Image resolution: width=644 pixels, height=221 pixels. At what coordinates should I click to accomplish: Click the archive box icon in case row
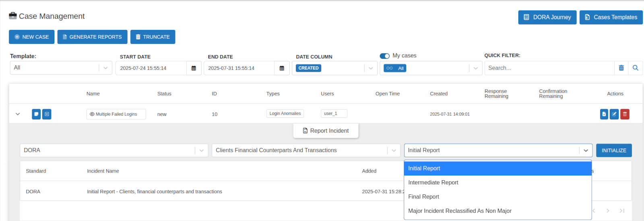pyautogui.click(x=47, y=114)
